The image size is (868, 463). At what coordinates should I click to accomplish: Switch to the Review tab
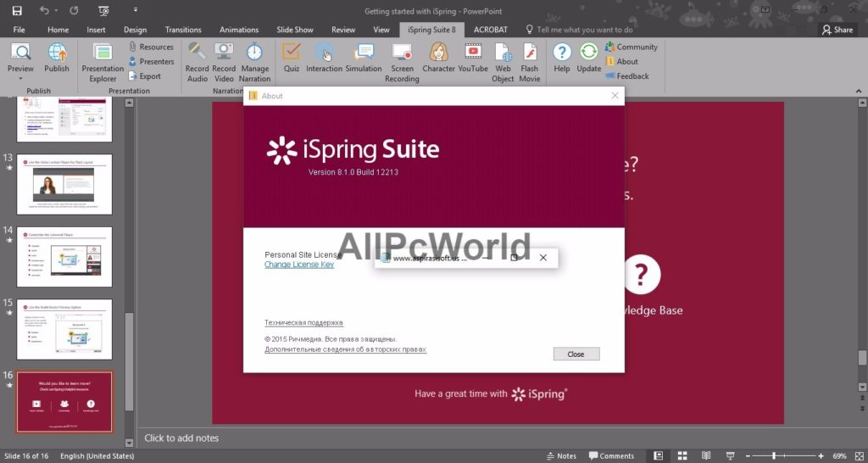343,30
